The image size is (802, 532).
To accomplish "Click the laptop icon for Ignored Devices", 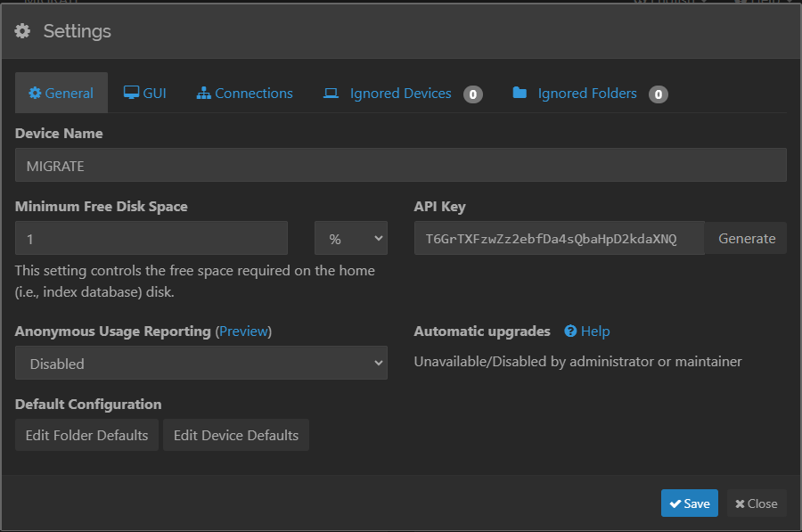I will click(x=331, y=93).
